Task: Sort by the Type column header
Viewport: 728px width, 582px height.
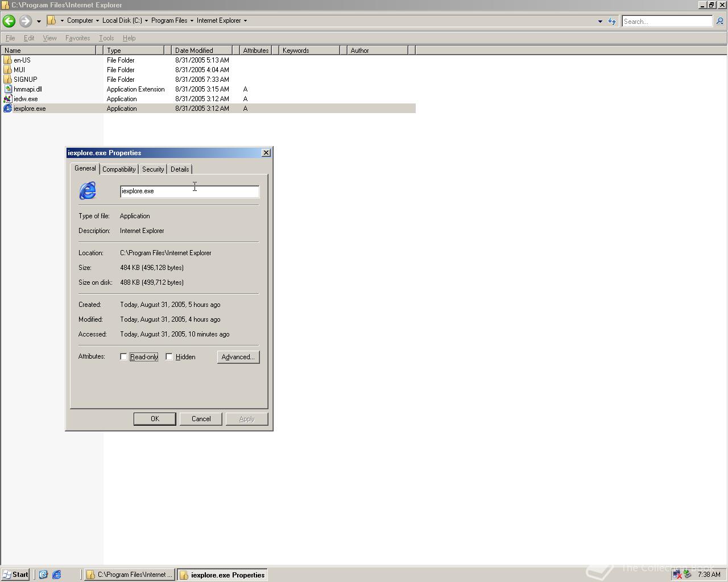Action: [x=134, y=51]
